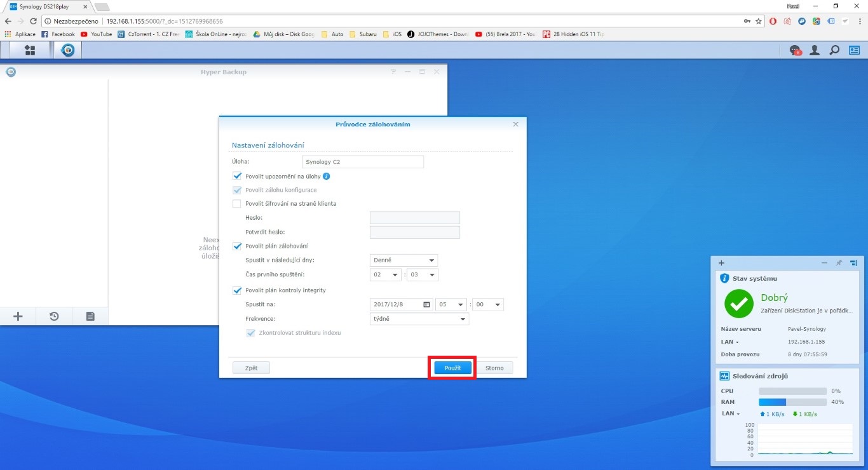This screenshot has height=470, width=868.
Task: Click the Úloha task name field
Action: pos(363,162)
